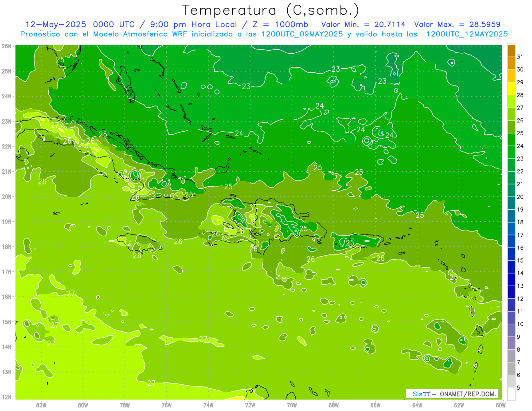Click the green swatch between 24 and 25
The width and height of the screenshot is (532, 411).
coord(511,140)
